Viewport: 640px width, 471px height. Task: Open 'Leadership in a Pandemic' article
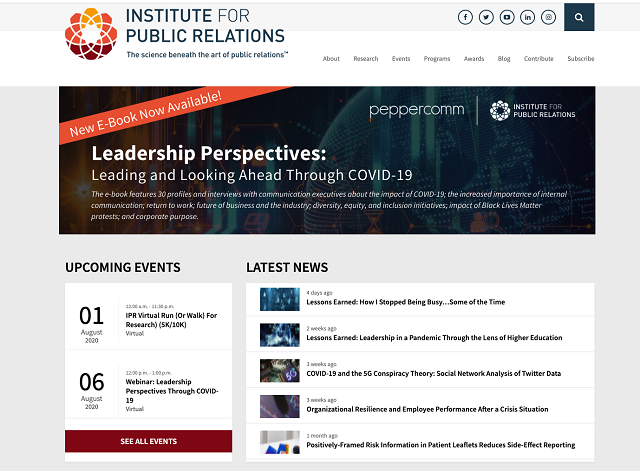pos(434,338)
